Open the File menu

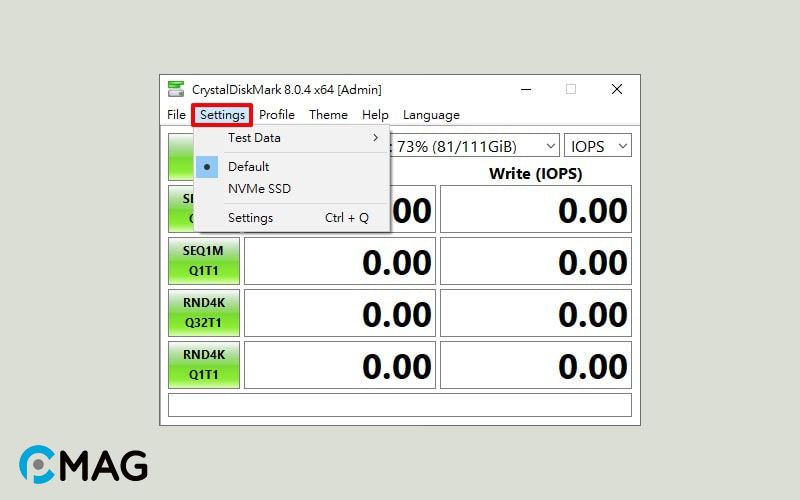[176, 115]
